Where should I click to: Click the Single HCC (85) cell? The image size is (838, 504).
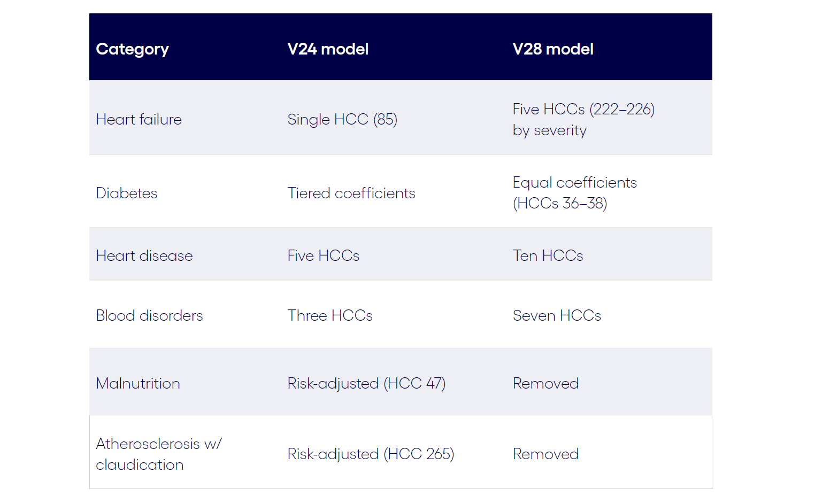tap(342, 119)
